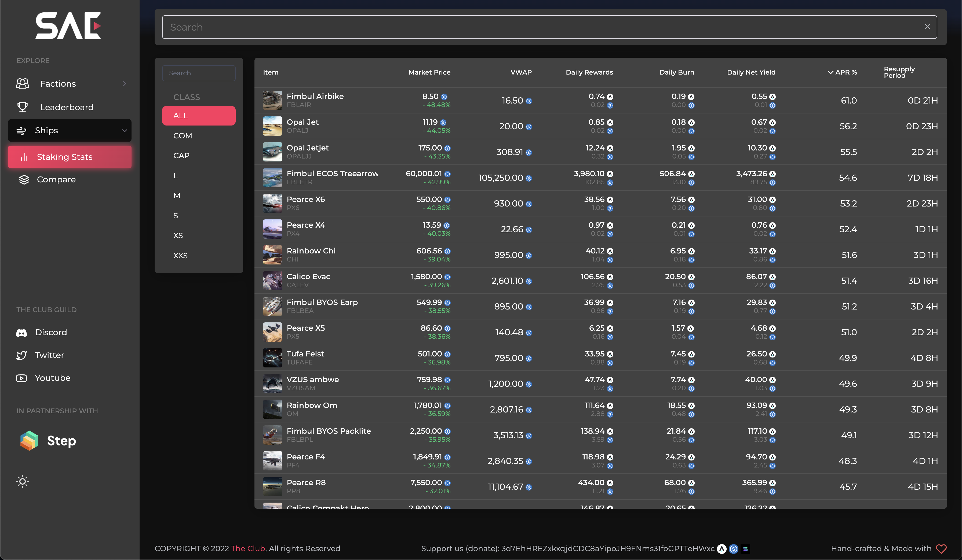Viewport: 962px width, 560px height.
Task: Click the Youtube play icon
Action: click(21, 378)
